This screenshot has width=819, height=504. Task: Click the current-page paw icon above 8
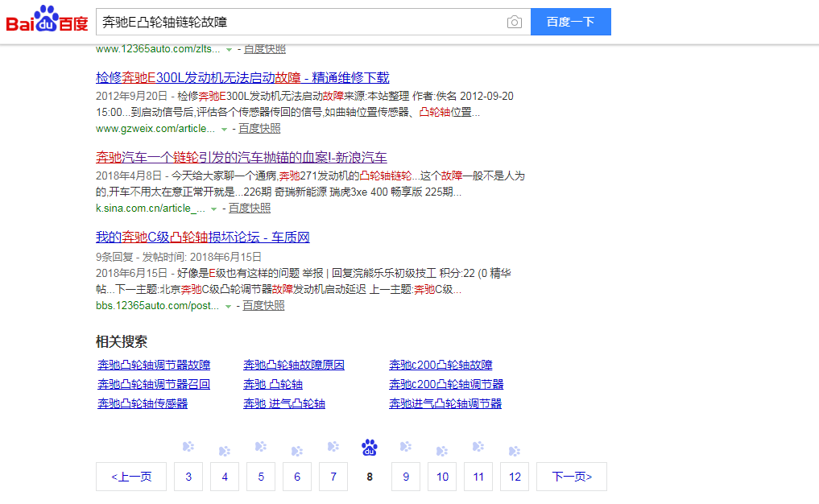tap(370, 447)
